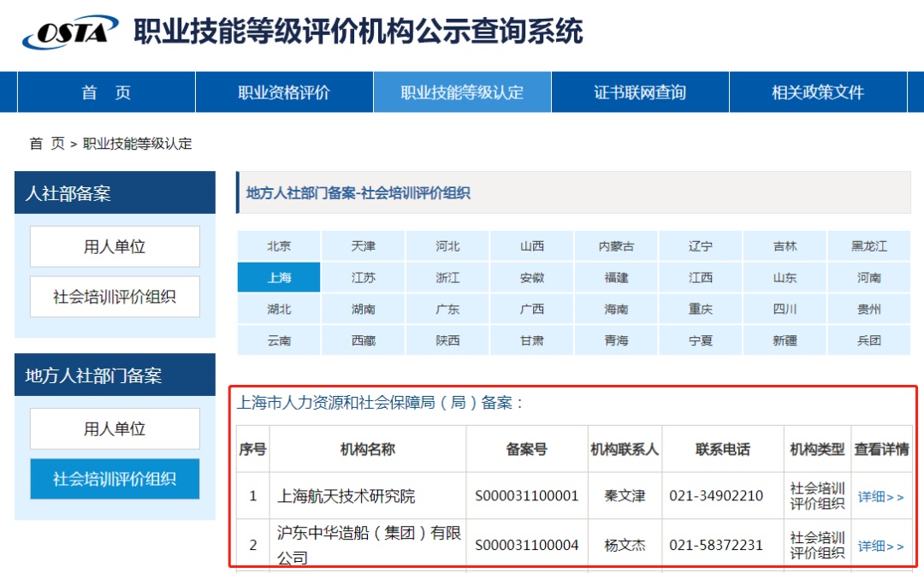
Task: Choose the 上海 province filter
Action: coord(279,278)
